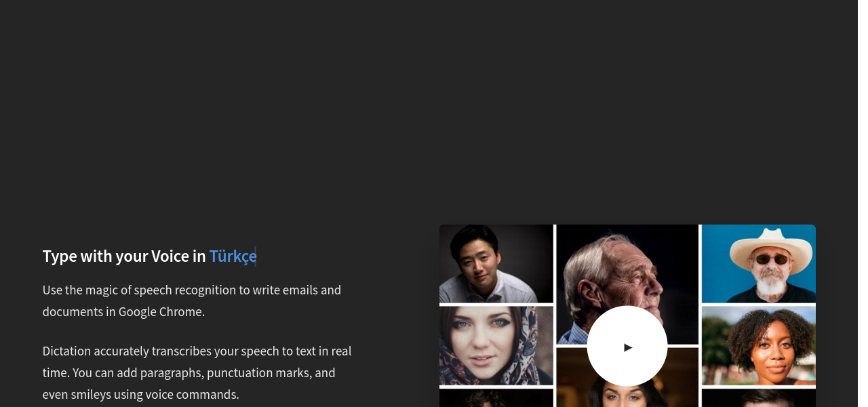This screenshot has height=407, width=868.
Task: Click the words "Google Chrome" in the first paragraph
Action: (161, 312)
